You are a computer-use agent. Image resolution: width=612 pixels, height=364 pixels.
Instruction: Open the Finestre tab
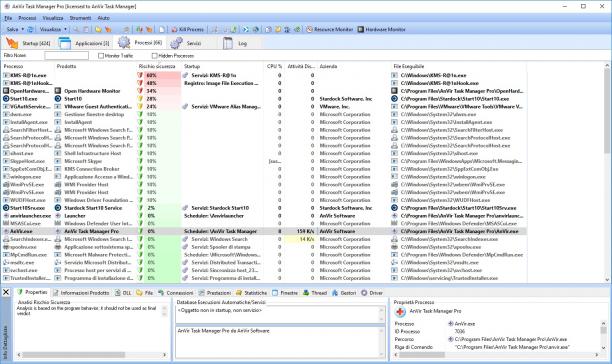pyautogui.click(x=285, y=293)
